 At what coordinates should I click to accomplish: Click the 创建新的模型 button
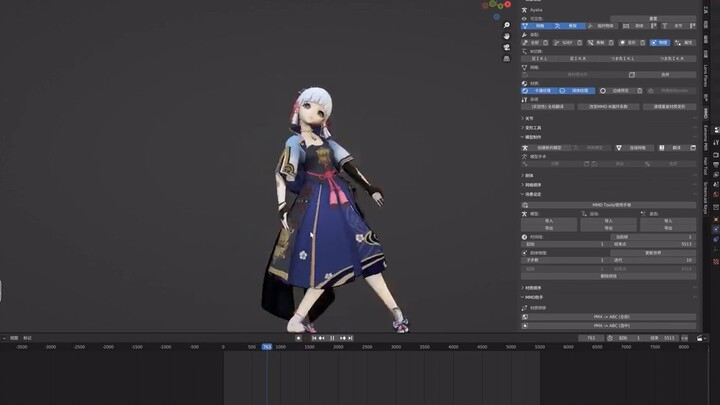[545, 148]
